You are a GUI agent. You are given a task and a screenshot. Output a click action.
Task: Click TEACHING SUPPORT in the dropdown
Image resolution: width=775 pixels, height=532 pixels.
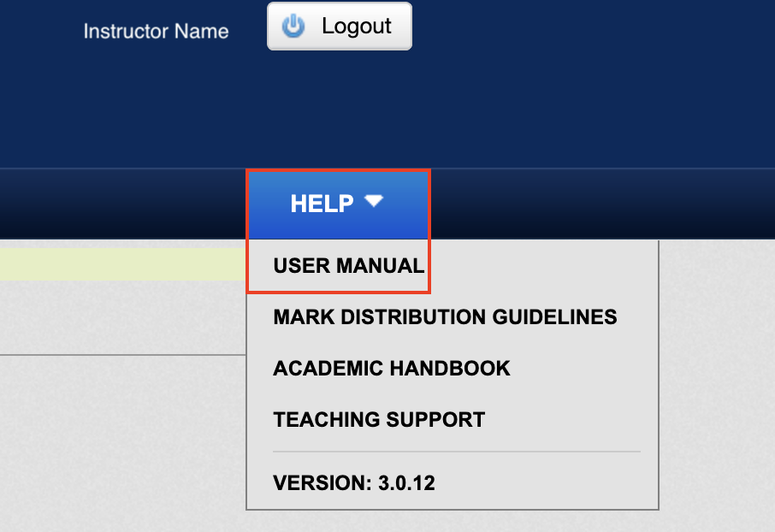[378, 419]
